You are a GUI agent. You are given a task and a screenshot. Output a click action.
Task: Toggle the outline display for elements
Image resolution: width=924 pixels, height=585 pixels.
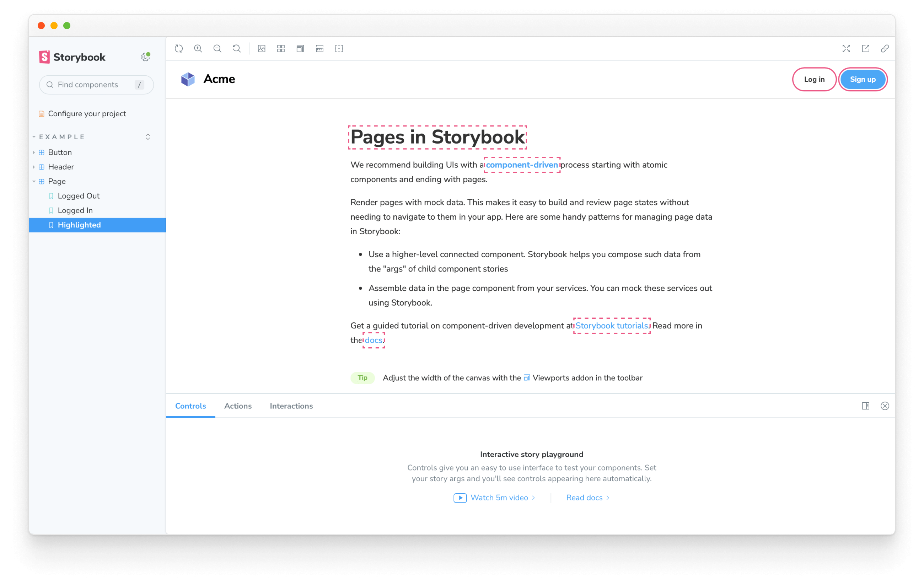coord(338,48)
